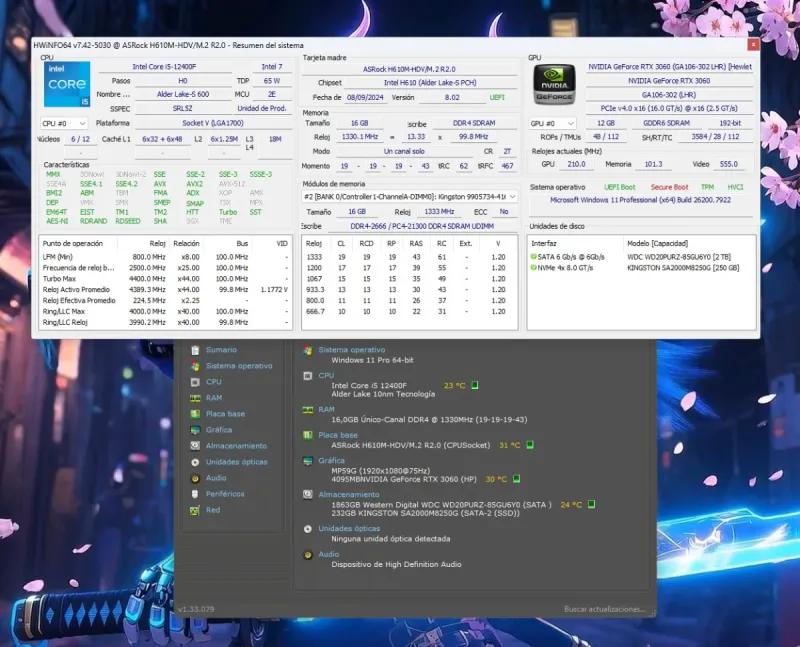Click the NVIDIA GeForce logo

(554, 85)
